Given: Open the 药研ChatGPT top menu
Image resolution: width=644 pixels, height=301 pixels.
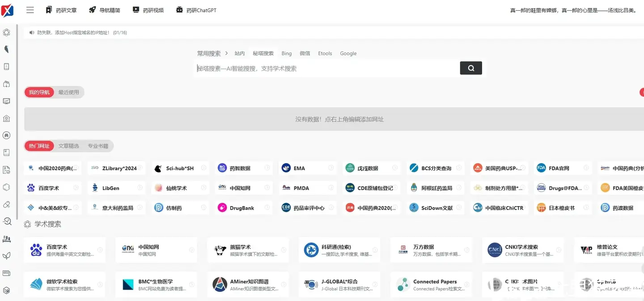Looking at the screenshot, I should click(196, 10).
